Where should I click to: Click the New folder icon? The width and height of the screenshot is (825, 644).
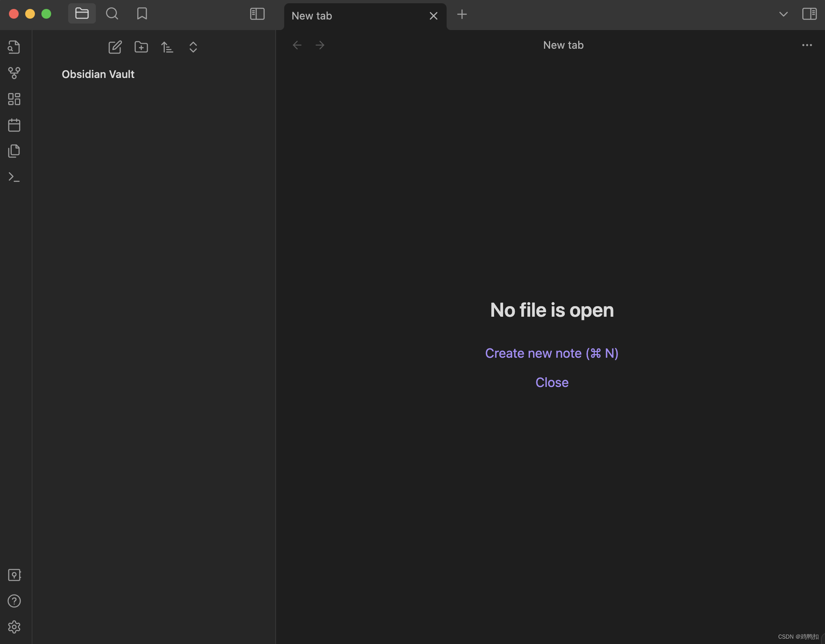click(x=141, y=47)
